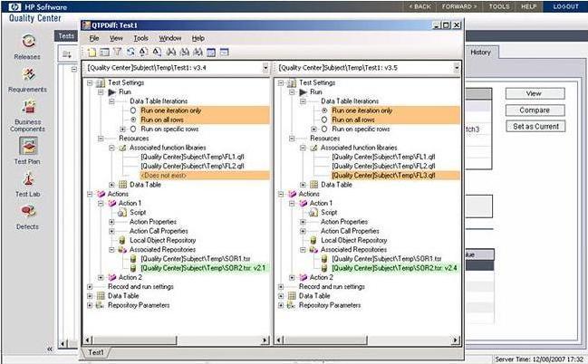The image size is (588, 364).
Task: Collapse Associated Repositories node in v3.4 pane
Action: pos(111,250)
